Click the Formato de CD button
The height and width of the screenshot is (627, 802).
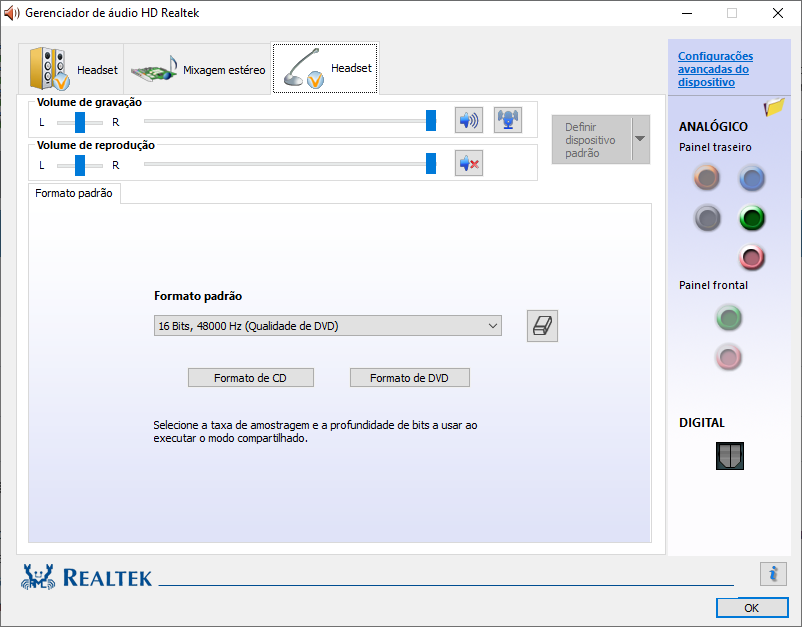[x=251, y=378]
